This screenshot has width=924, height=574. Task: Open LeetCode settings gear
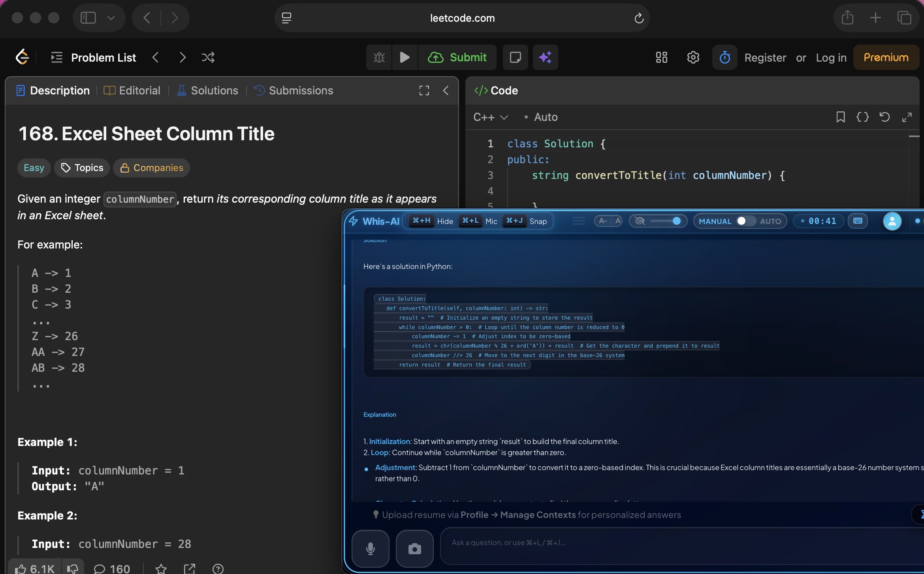tap(693, 57)
